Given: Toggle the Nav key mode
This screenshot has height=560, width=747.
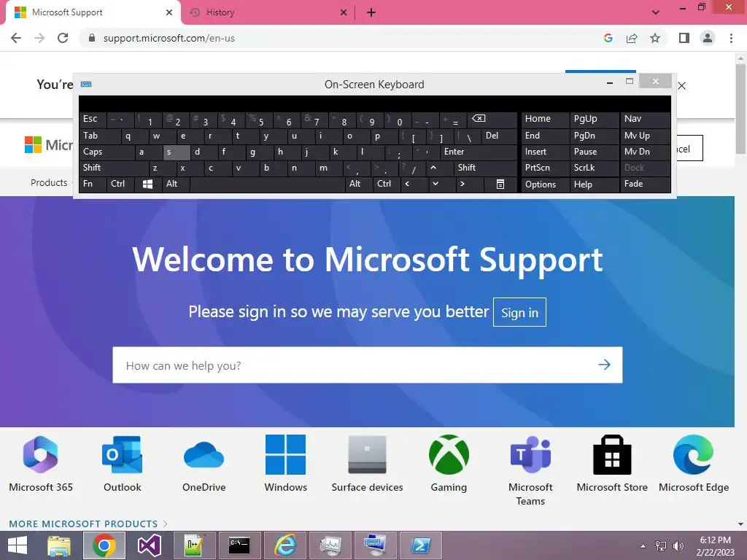Looking at the screenshot, I should [645, 119].
